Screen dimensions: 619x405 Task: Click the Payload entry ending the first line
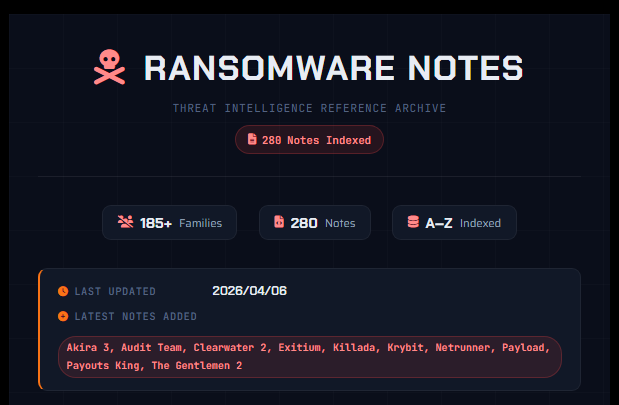pos(523,348)
